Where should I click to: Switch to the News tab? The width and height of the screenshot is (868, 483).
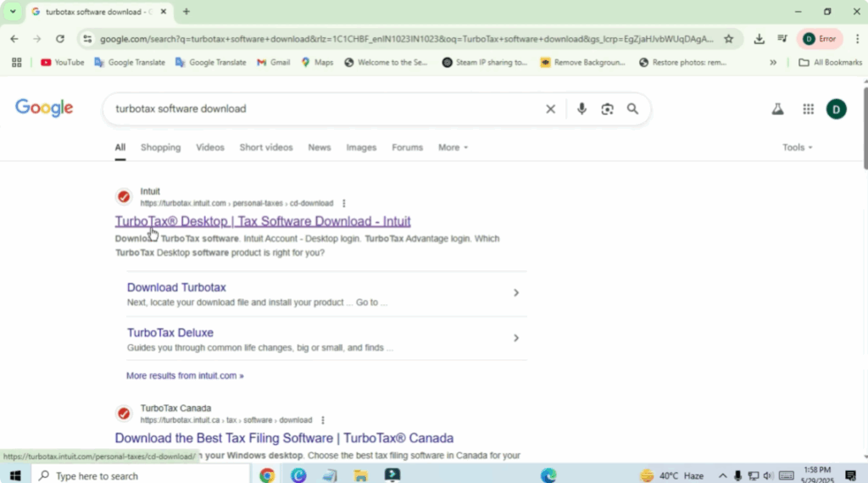coord(320,147)
